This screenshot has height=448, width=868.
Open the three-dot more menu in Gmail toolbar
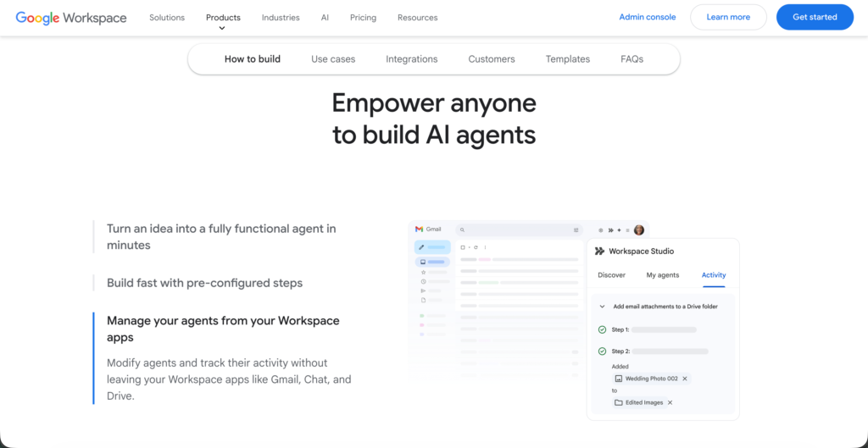click(x=486, y=247)
